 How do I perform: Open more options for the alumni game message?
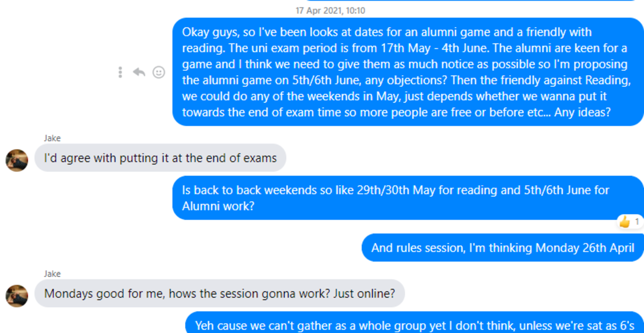120,72
